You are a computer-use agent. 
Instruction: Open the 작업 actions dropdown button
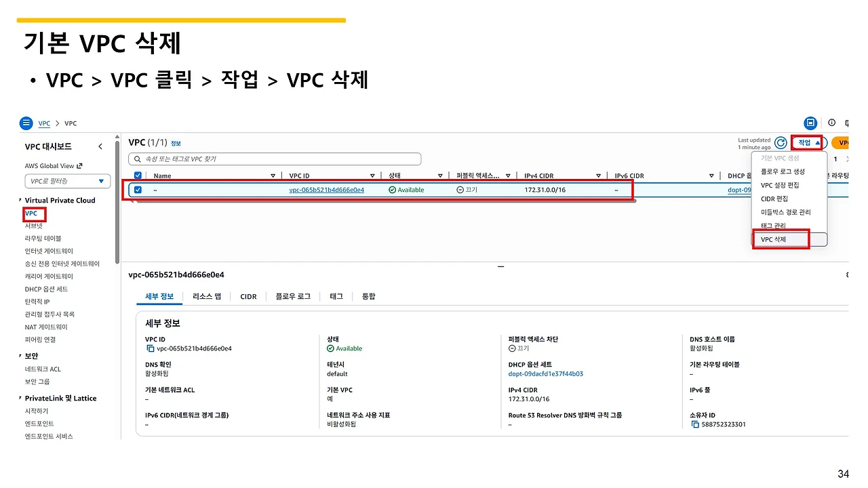click(808, 143)
